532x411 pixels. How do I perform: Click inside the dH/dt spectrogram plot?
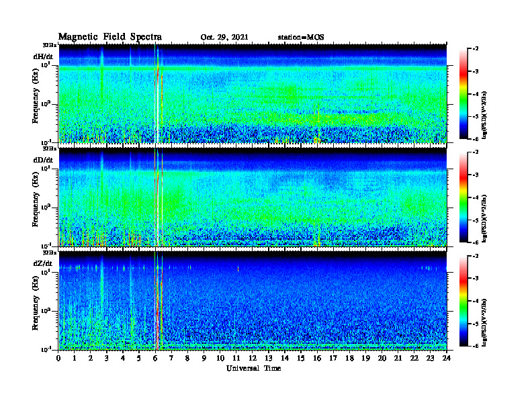coord(253,93)
